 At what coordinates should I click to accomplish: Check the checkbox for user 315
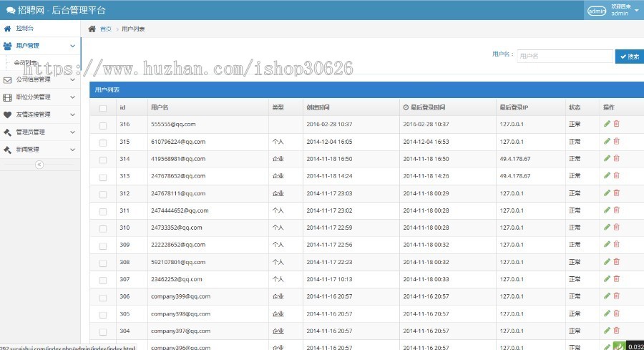pyautogui.click(x=103, y=143)
